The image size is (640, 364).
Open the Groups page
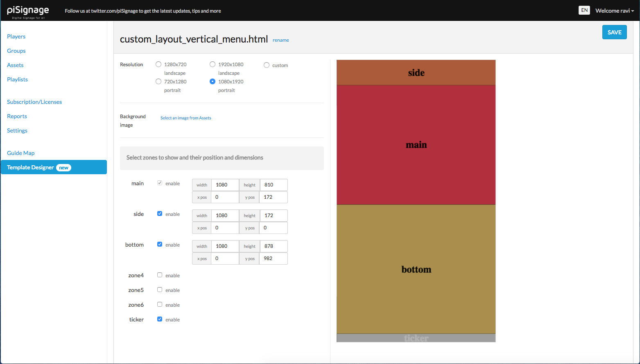pyautogui.click(x=16, y=51)
